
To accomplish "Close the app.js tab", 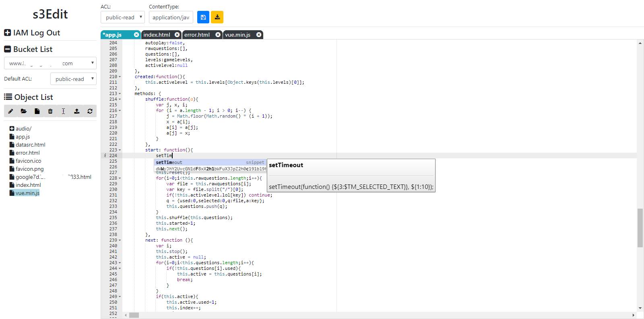I will pyautogui.click(x=136, y=35).
